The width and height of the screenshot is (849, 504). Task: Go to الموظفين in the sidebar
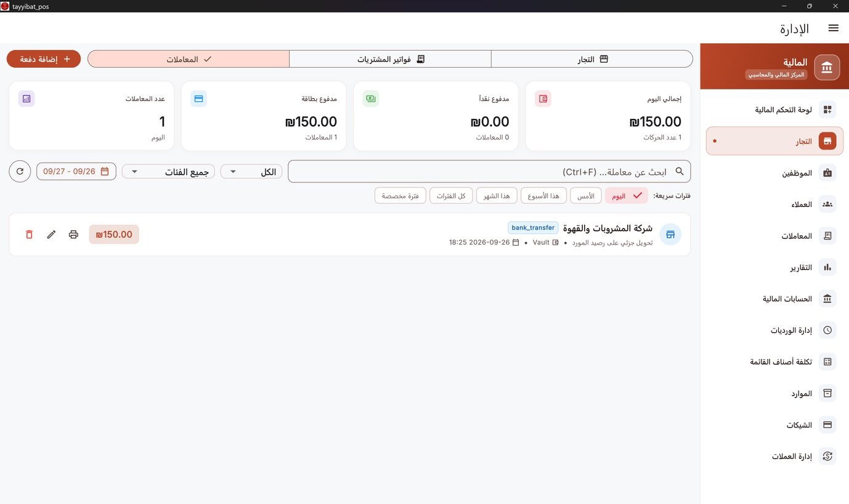point(774,173)
